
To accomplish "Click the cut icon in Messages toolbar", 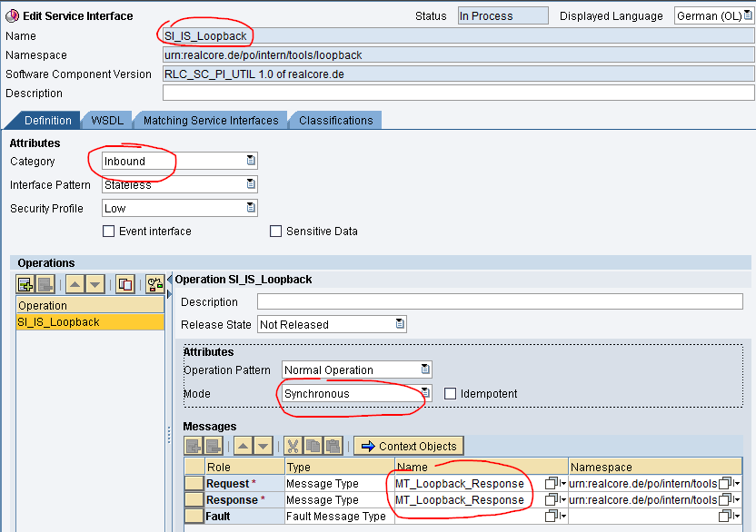I will 293,446.
